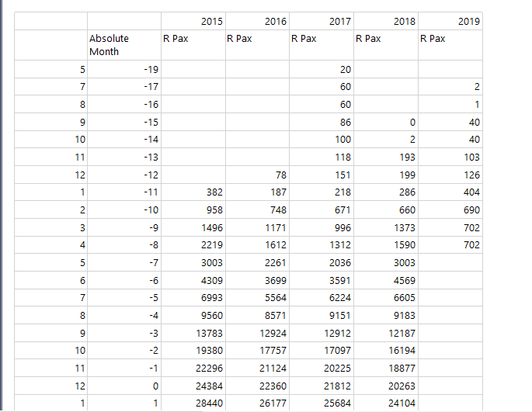532x412 pixels.
Task: Click R Pax header under 2019
Action: click(x=450, y=45)
